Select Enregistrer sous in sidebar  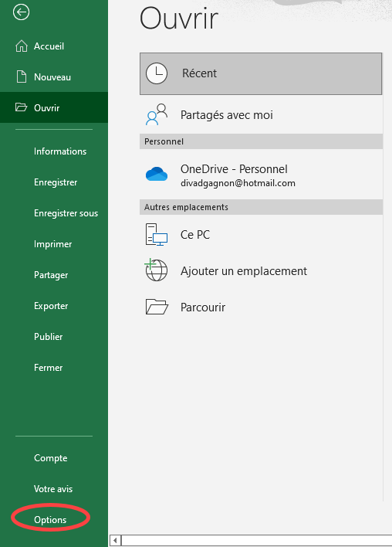click(66, 213)
